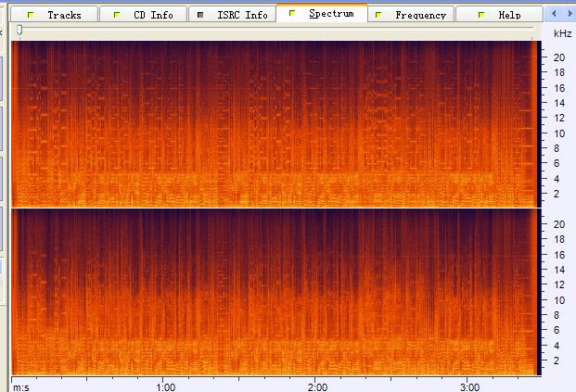The image size is (576, 392).
Task: Switch to the Tracks tab
Action: coord(55,15)
